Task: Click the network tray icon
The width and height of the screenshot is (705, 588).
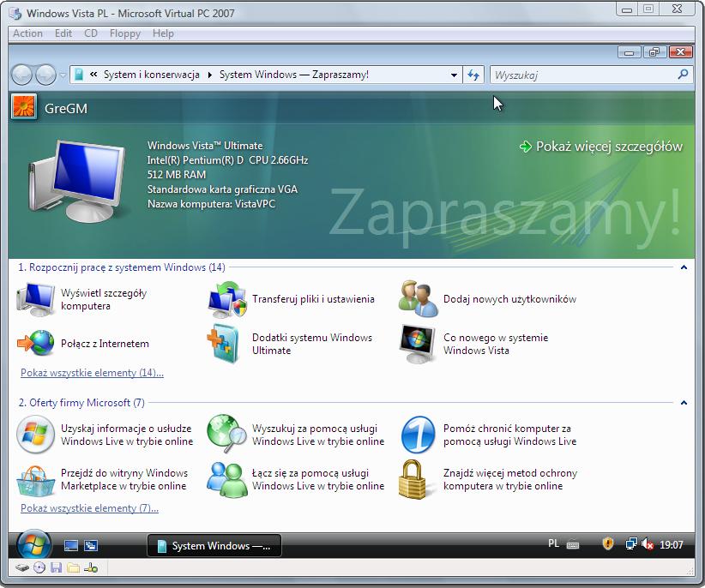Action: pyautogui.click(x=631, y=544)
